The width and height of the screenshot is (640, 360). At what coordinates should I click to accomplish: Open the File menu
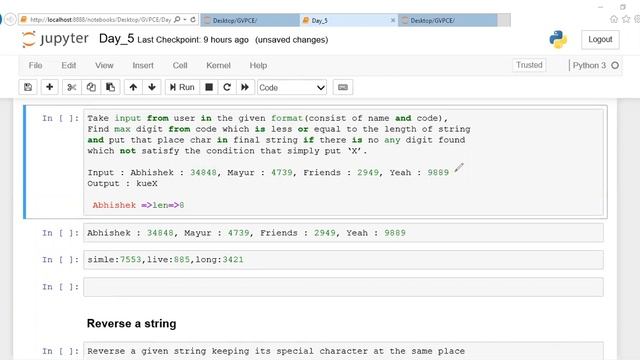36,65
